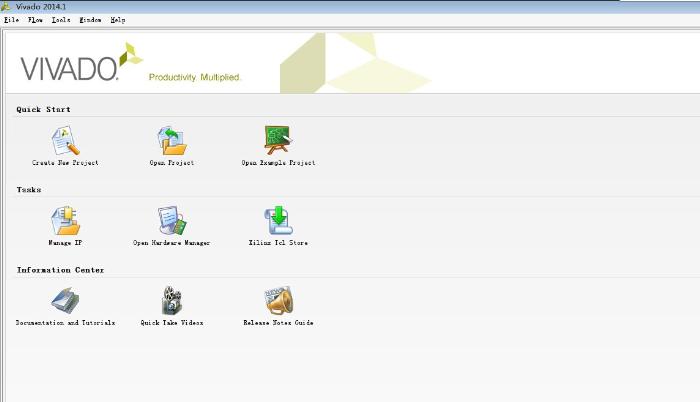Click the Xilinx Tcl Store icon
Viewport: 700px width, 402px height.
(x=278, y=221)
